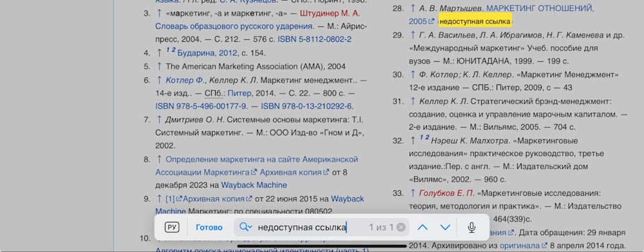The image size is (644, 252).
Task: Open the Бударина, 2012 link
Action: coord(207,53)
